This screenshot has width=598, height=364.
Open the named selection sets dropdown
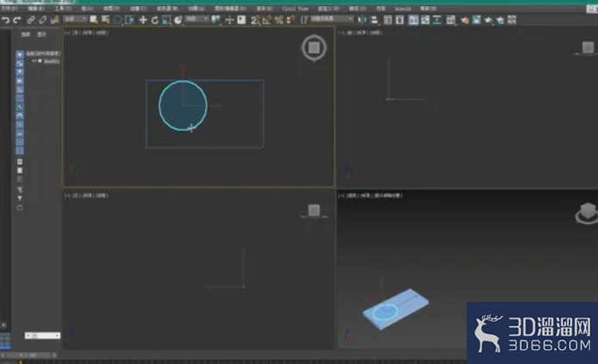click(x=332, y=18)
